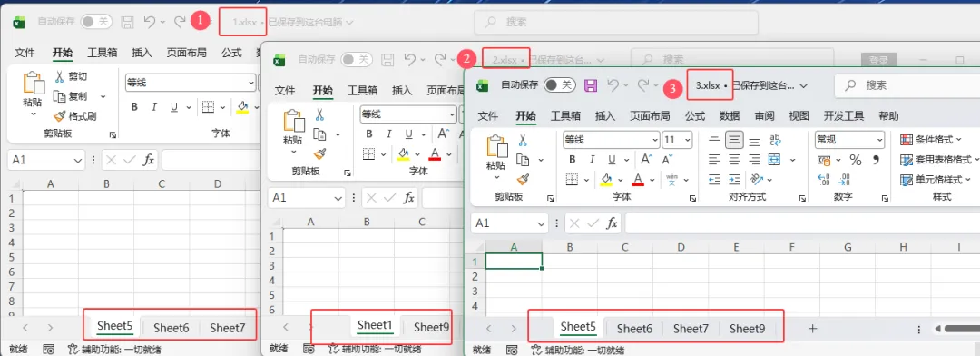Open 文件 menu in 1.xlsx window
The width and height of the screenshot is (980, 356).
pos(24,53)
